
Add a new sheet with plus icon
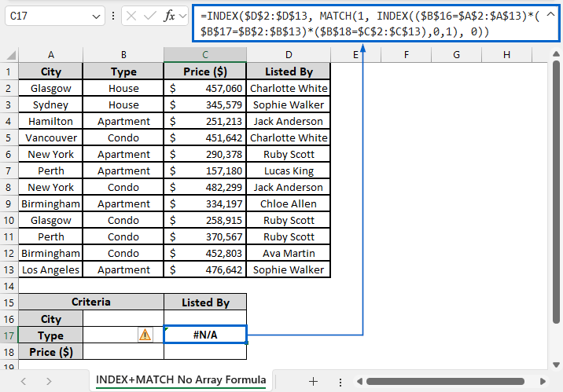tap(313, 381)
